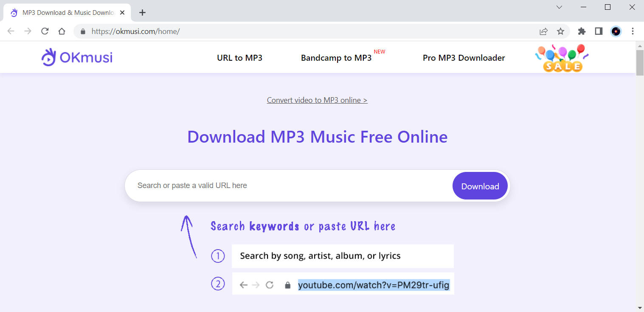The width and height of the screenshot is (644, 312).
Task: View site info via the padlock icon
Action: (x=83, y=31)
